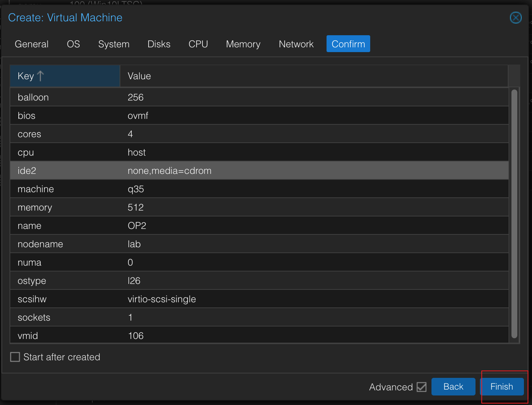The image size is (532, 405).
Task: Select the Confirm tab
Action: point(348,44)
